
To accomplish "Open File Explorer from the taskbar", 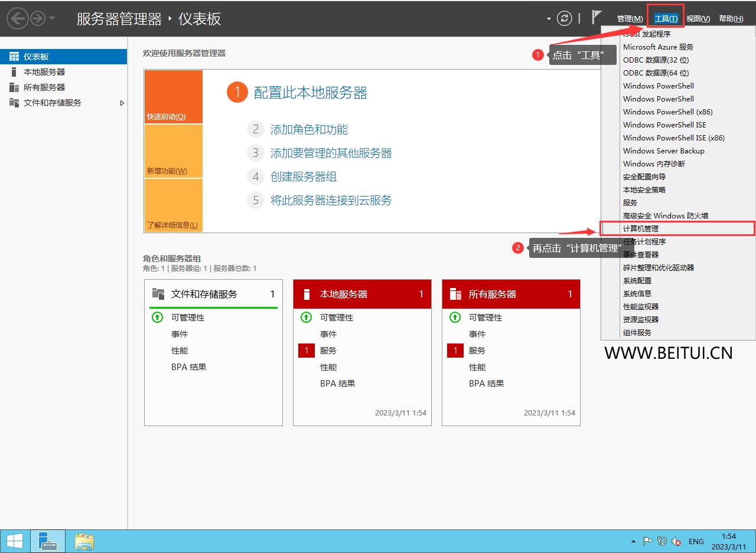I will coord(84,541).
